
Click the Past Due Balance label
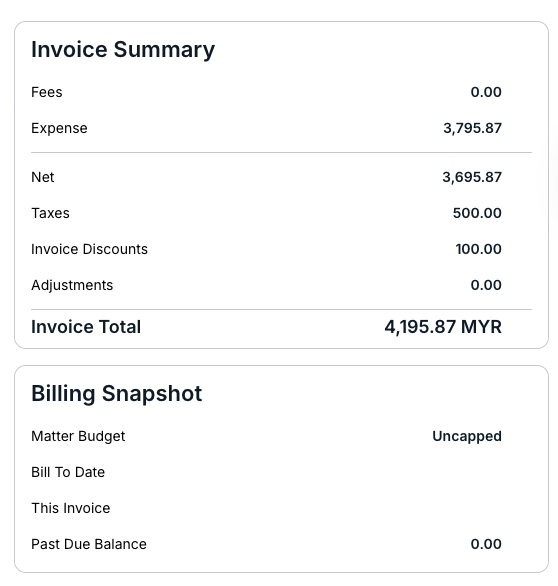pyautogui.click(x=89, y=545)
